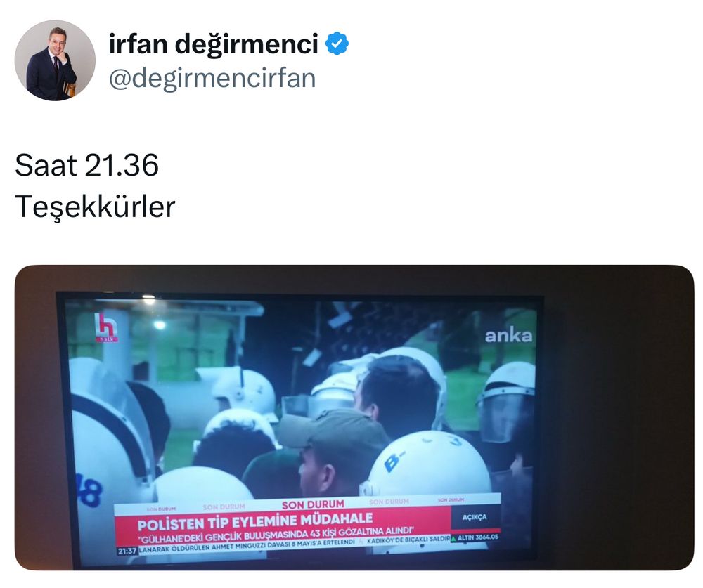Click headline POLİSTEN TIP EYLEMİNE MÜDAHALE
This screenshot has height=588, width=703.
[255, 521]
